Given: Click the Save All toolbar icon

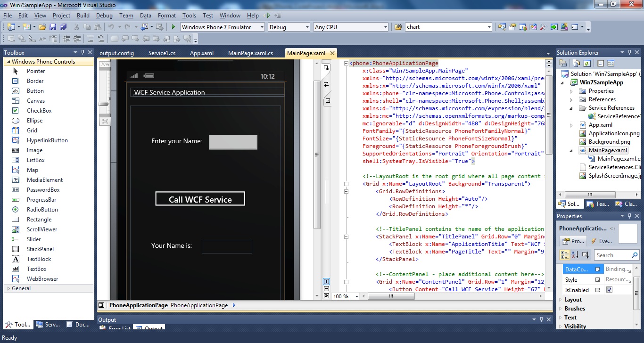Looking at the screenshot, I should [x=63, y=27].
